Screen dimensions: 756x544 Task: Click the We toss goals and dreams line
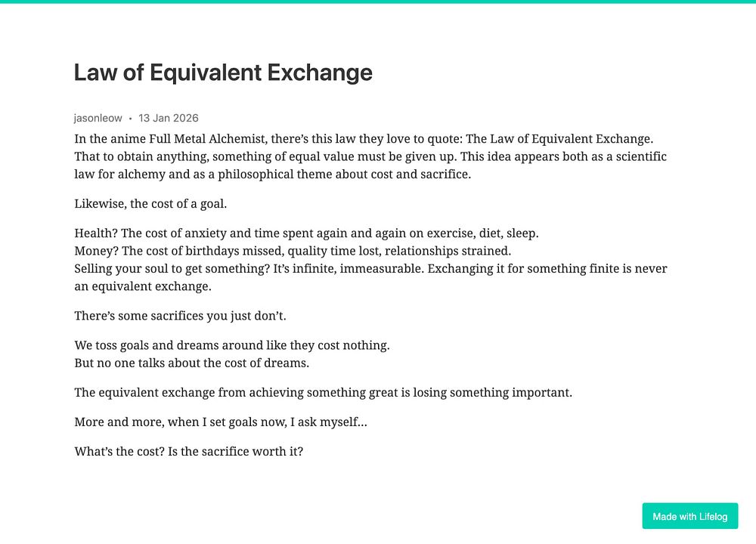pos(232,345)
